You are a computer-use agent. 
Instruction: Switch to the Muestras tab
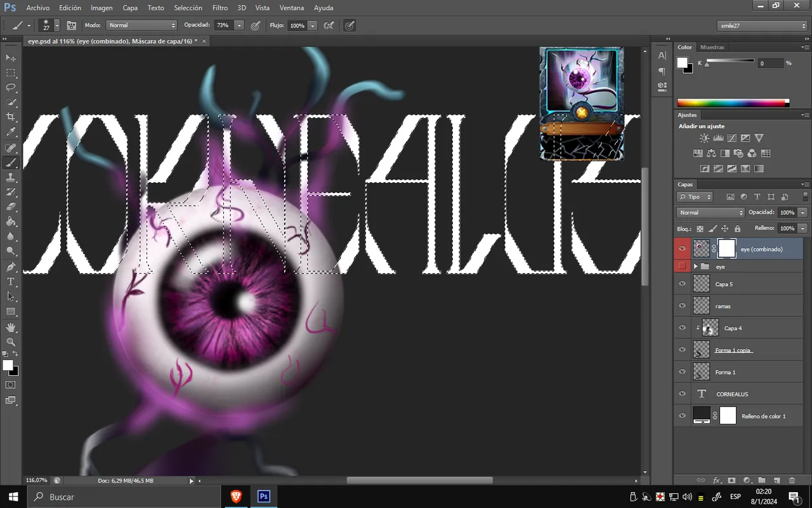click(712, 47)
